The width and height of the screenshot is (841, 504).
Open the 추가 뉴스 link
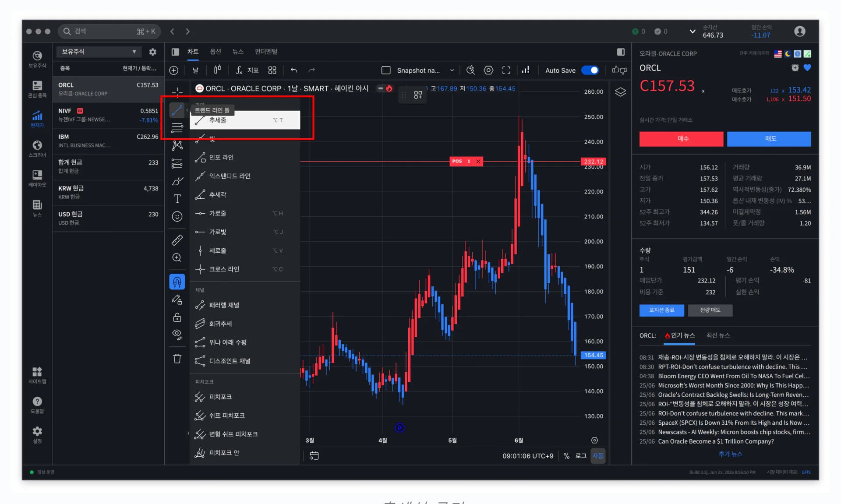tap(730, 454)
